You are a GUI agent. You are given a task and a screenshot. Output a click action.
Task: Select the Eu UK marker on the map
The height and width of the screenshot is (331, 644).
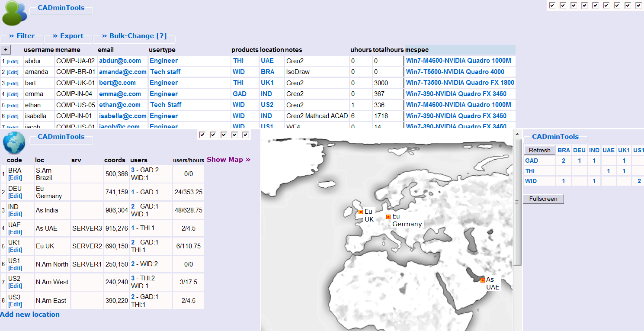(360, 212)
